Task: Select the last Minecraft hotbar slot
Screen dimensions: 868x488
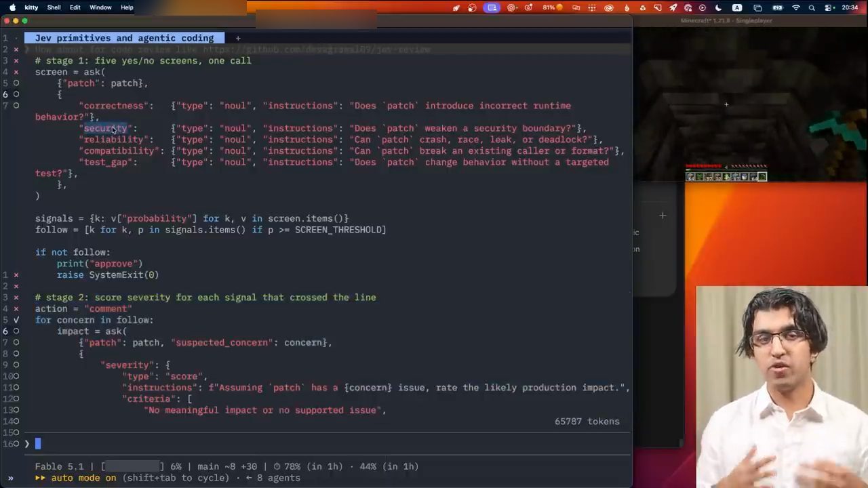Action: coord(762,177)
